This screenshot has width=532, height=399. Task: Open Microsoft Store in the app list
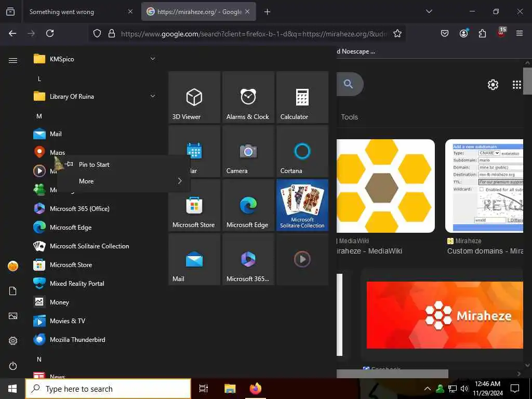point(95,264)
